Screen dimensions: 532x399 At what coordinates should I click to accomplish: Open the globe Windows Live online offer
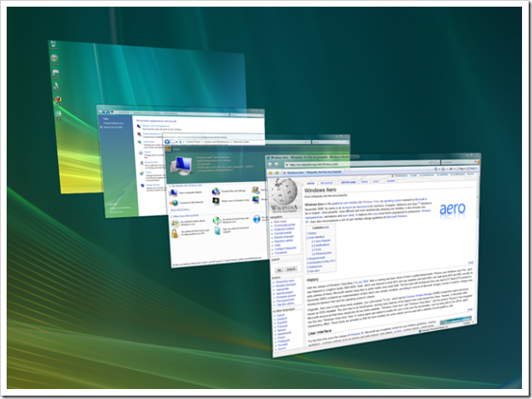pyautogui.click(x=217, y=221)
